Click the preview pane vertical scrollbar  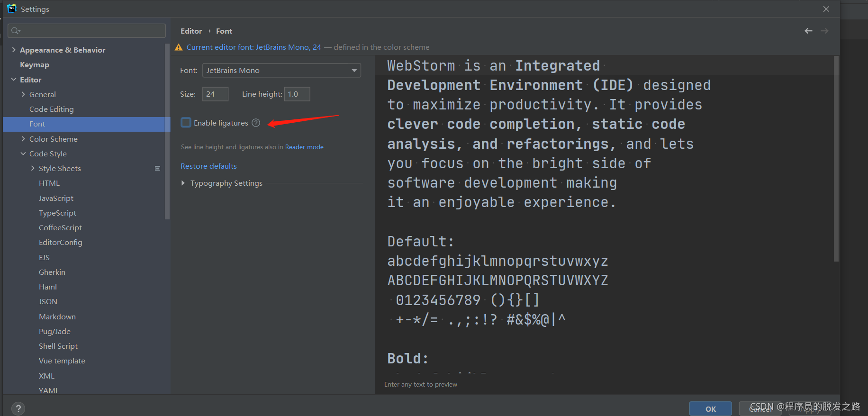click(836, 159)
